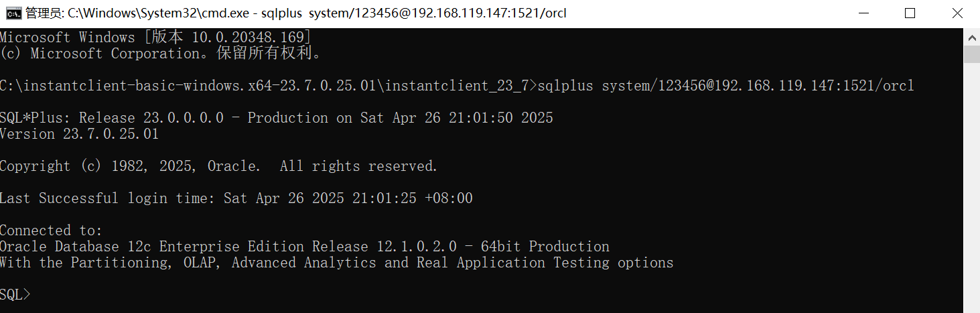Click the Last Successful login time line
This screenshot has width=980, height=313.
[236, 198]
